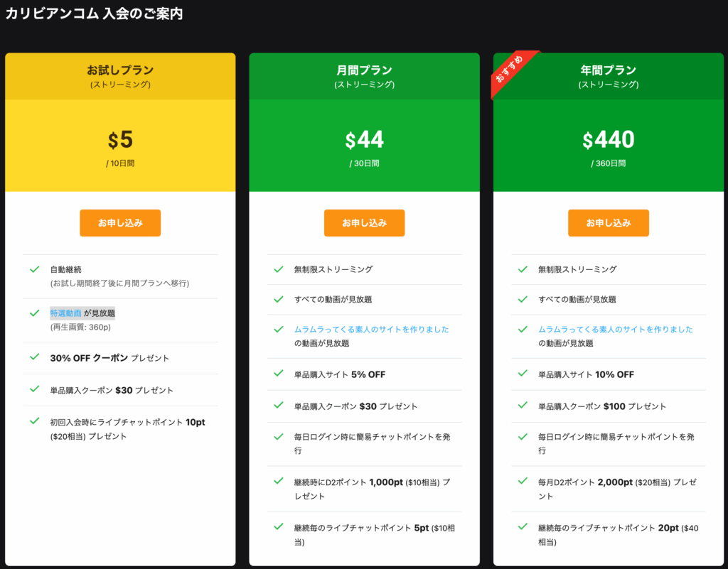Click checkmark beside 自動継続
This screenshot has width=728, height=569.
point(35,269)
